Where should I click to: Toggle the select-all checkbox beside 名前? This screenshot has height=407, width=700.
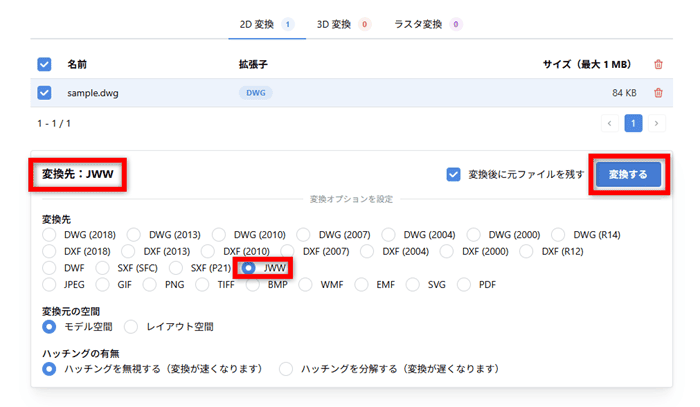pos(44,64)
